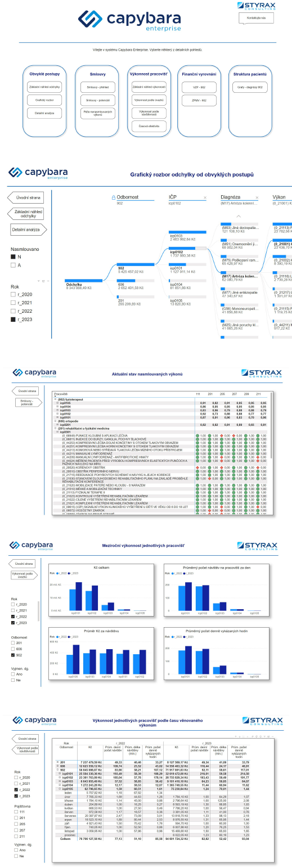The image size is (292, 868).
Task: Collapse (201) rehabilitační a fyzikální medicína row
Action: pyautogui.click(x=56, y=428)
